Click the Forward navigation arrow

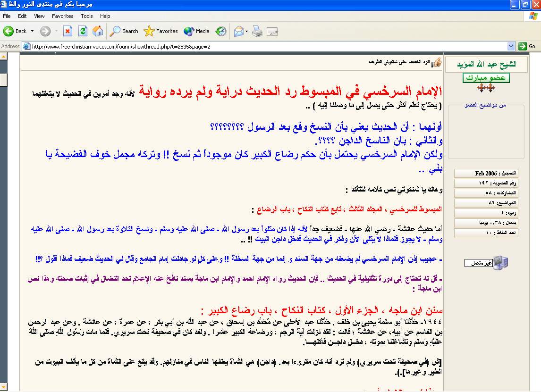coord(45,31)
